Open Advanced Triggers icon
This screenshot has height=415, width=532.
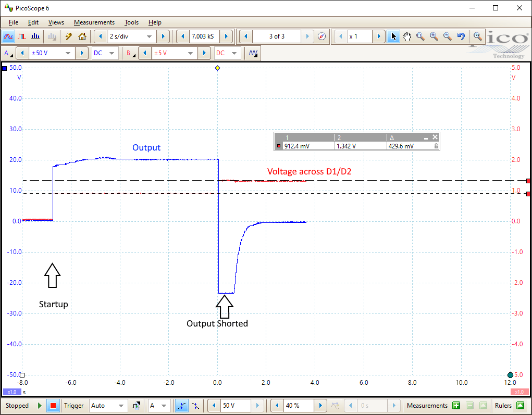[136, 406]
